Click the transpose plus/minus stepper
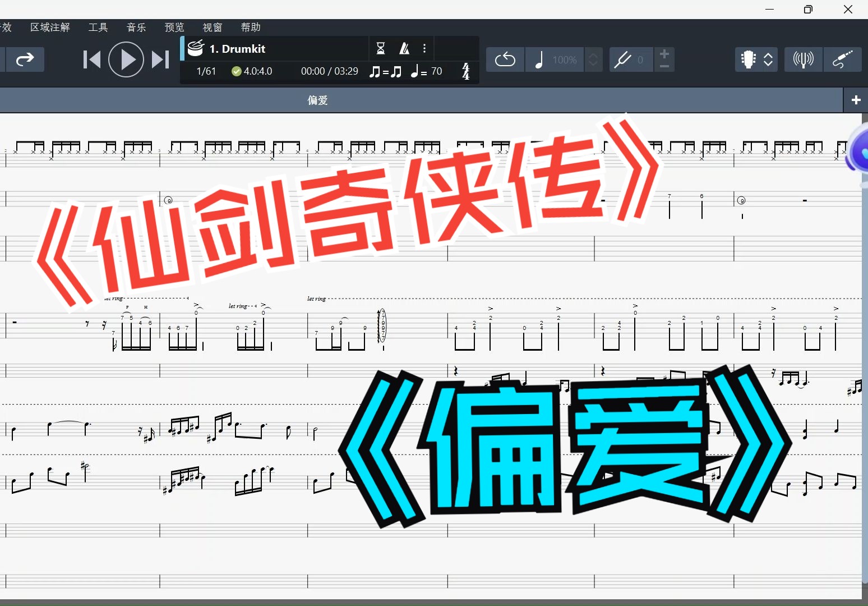Screen dimensions: 868x606 tap(664, 59)
